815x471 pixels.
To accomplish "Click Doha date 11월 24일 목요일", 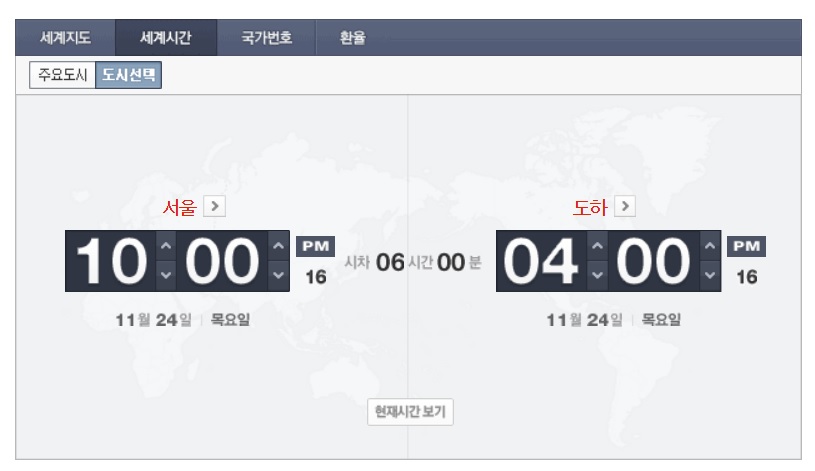I will (613, 320).
